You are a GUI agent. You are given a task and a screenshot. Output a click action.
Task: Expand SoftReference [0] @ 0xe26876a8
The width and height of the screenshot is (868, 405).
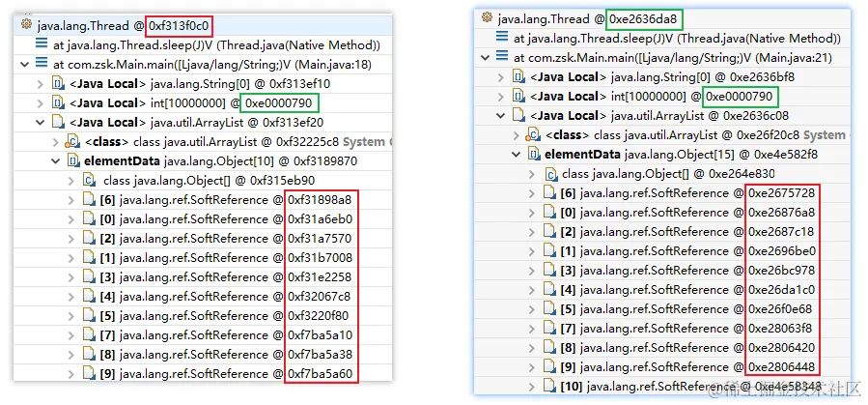532,213
